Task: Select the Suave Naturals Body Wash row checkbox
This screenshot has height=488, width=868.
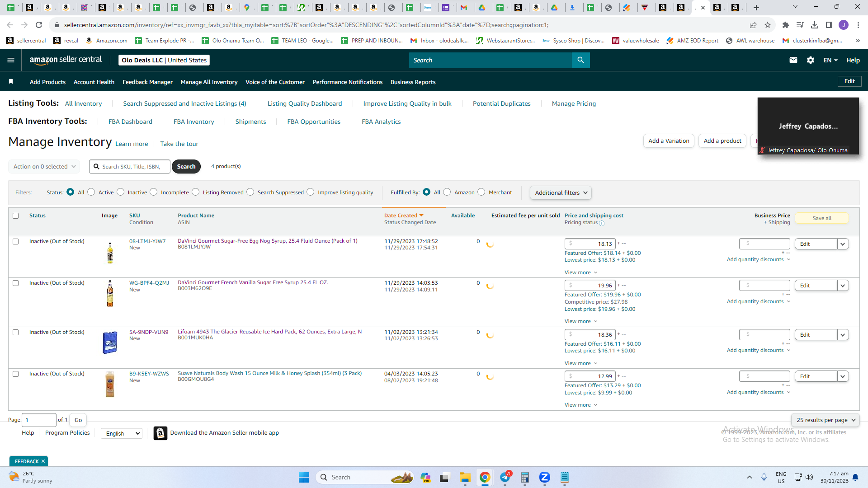Action: pos(16,374)
